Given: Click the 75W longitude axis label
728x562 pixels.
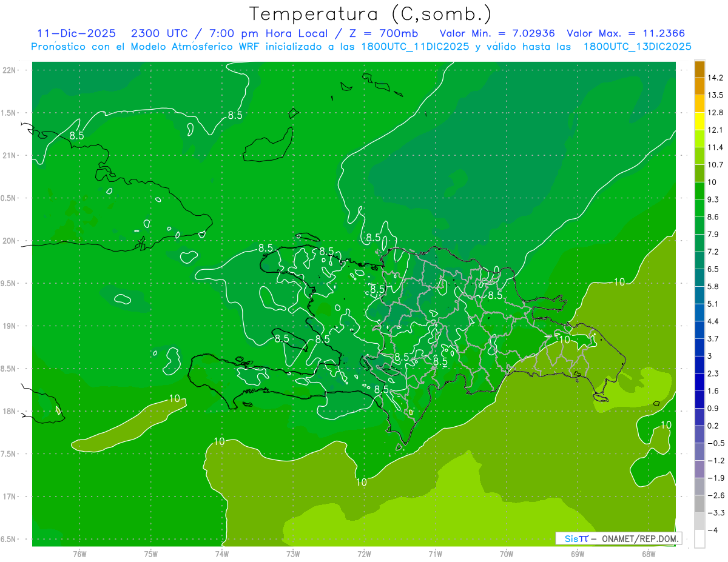Looking at the screenshot, I should 151,554.
